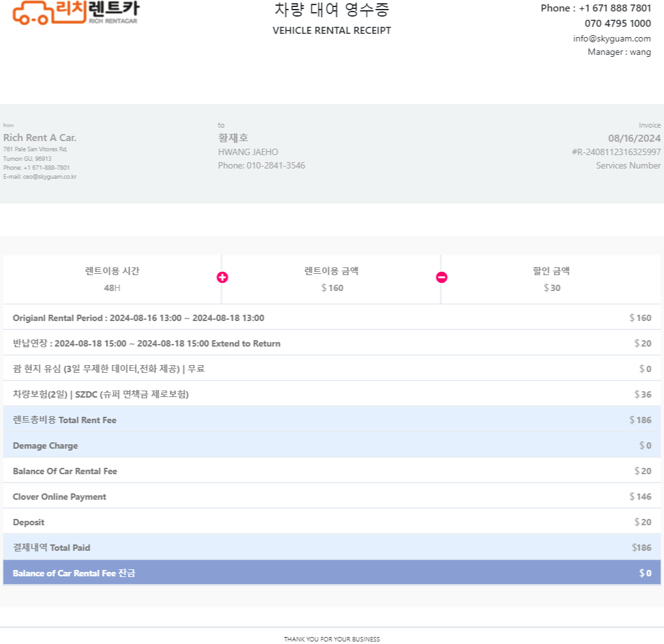Select the Extend to Return row
Screen dimensions: 664x644
tap(332, 343)
